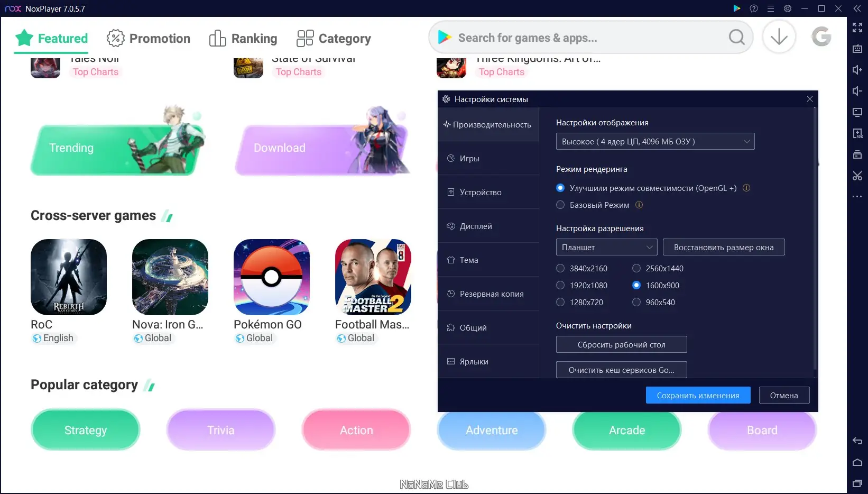Viewport: 868px width, 494px height.
Task: Go back using the Android back arrow
Action: click(857, 441)
